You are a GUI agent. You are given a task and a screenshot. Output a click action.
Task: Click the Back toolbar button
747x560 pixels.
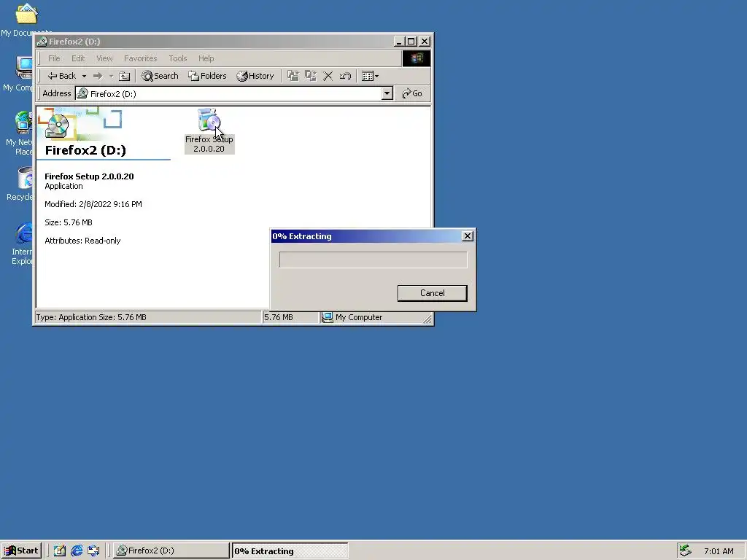(x=61, y=76)
